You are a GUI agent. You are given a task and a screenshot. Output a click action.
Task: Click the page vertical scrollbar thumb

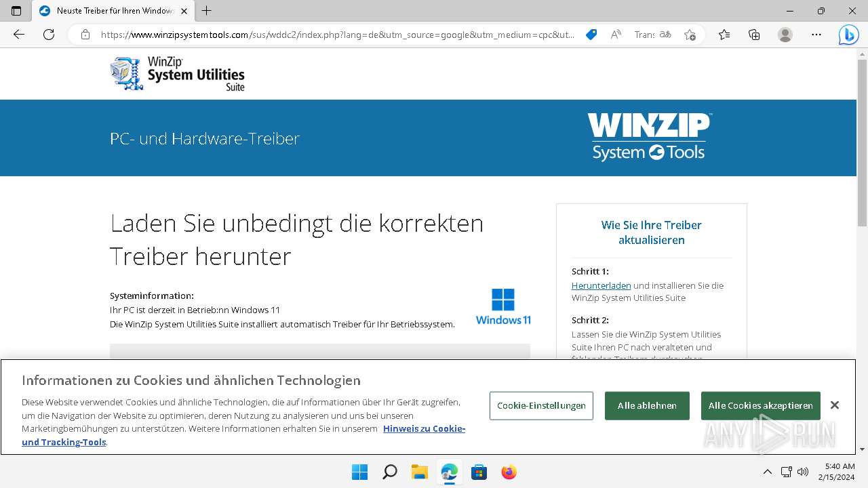coord(862,142)
